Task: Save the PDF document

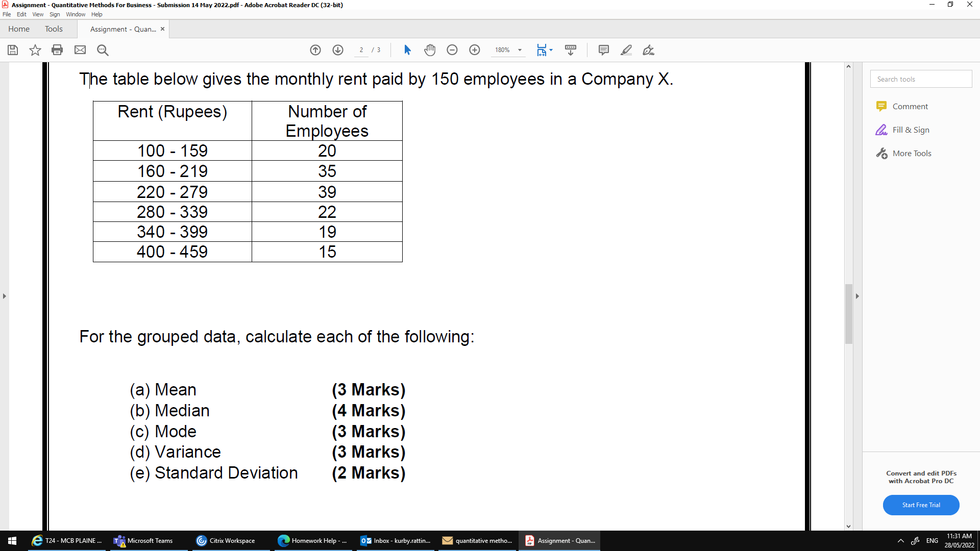Action: point(12,50)
